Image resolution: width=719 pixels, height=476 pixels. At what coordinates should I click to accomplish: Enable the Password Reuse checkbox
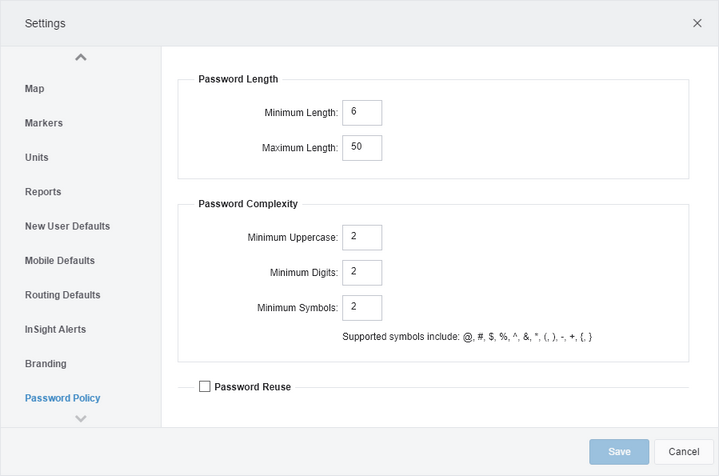click(x=205, y=387)
